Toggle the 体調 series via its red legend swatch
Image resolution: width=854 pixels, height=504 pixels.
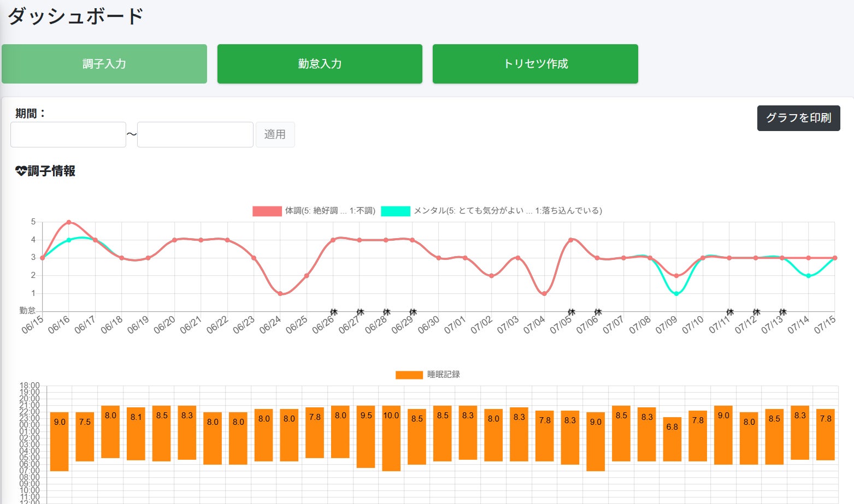(267, 211)
